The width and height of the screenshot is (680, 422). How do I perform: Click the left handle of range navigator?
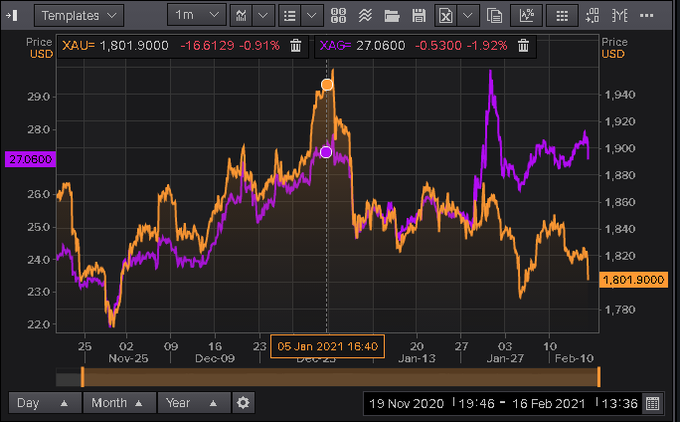tap(82, 376)
